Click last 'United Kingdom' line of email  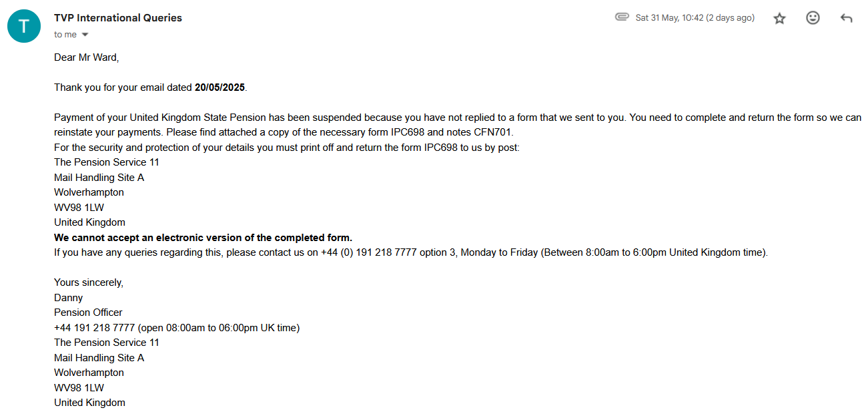tap(89, 403)
